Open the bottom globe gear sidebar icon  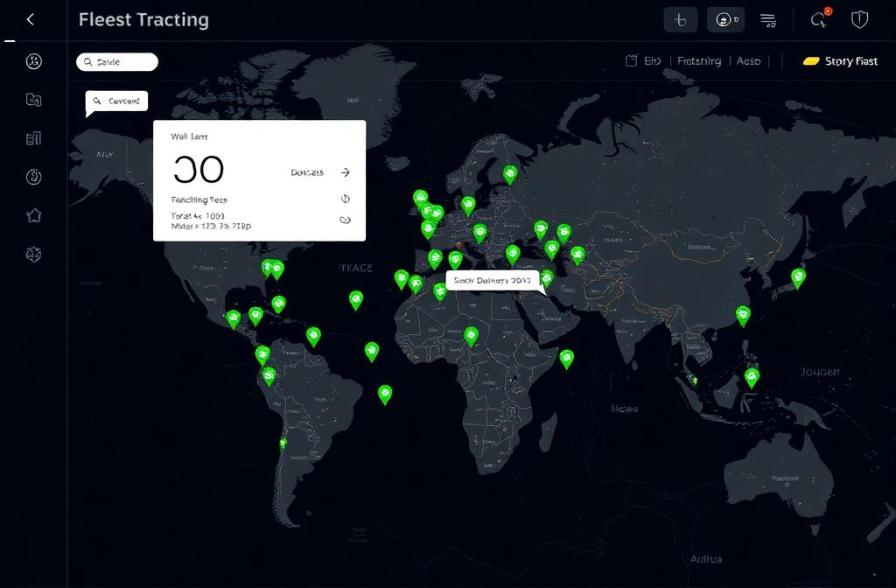tap(34, 254)
